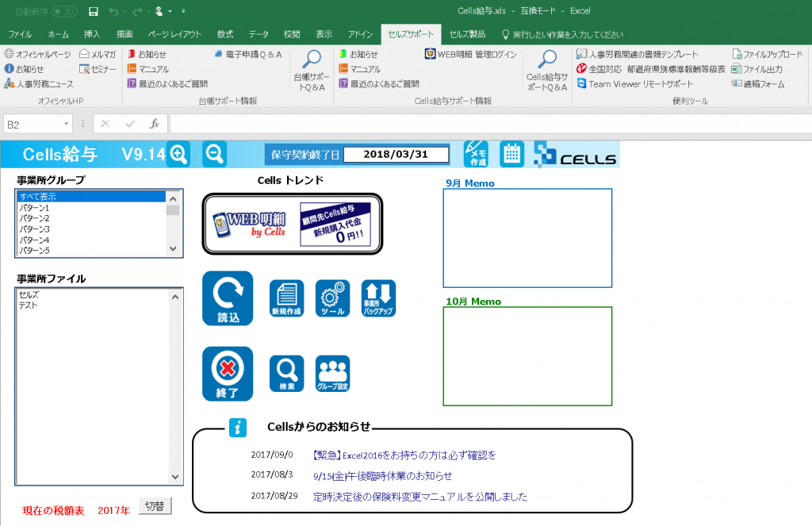Click the zoom in magnifier icon
The width and height of the screenshot is (812, 526).
(178, 154)
